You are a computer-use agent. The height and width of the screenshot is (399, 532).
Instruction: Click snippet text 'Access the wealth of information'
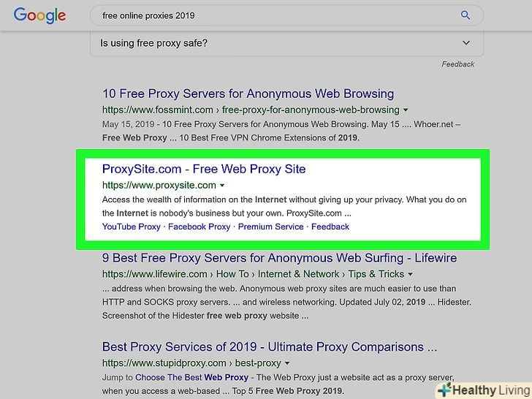click(164, 199)
